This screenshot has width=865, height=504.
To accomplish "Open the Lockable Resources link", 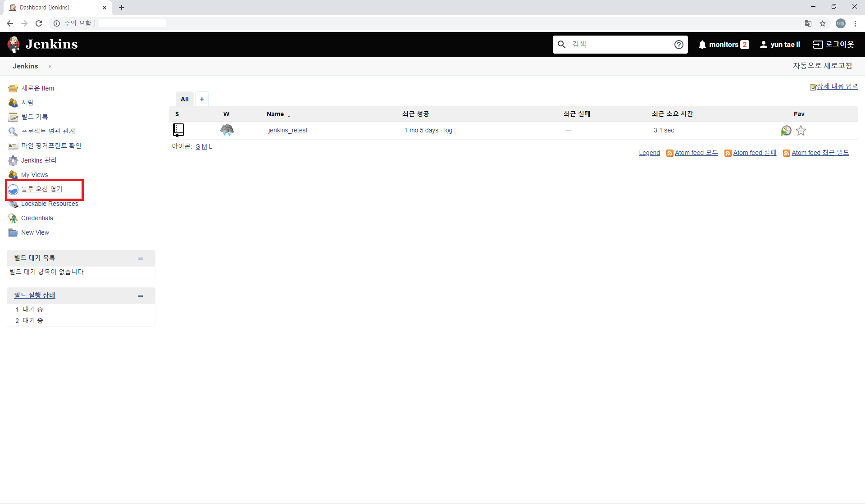I will [x=50, y=204].
